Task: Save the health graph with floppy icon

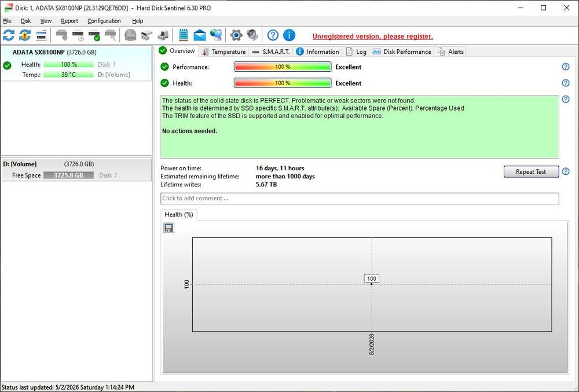Action: (x=168, y=228)
